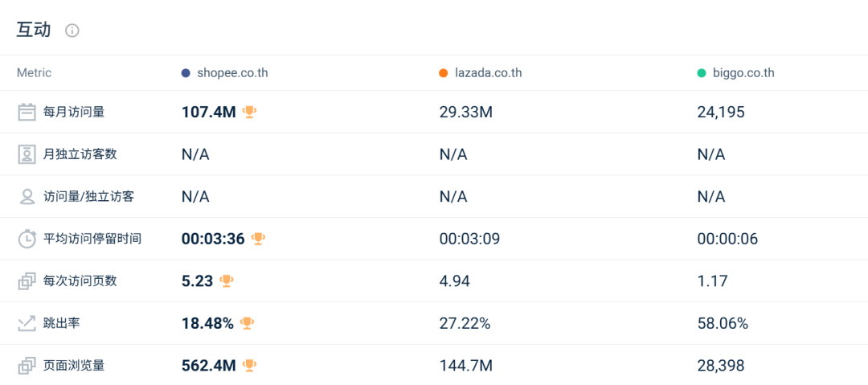Click the trophy icon beside 00:03:36
The width and height of the screenshot is (868, 385).
(x=258, y=239)
